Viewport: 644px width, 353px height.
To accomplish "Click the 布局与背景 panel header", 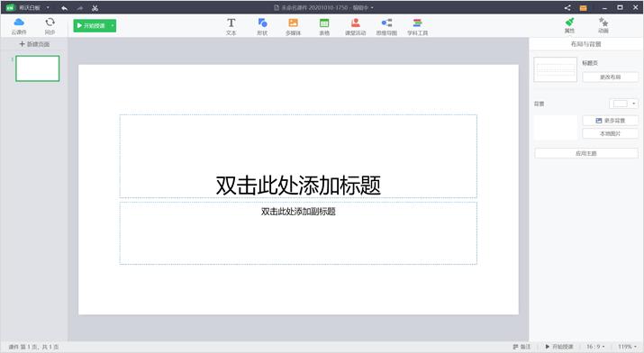I will tap(585, 44).
